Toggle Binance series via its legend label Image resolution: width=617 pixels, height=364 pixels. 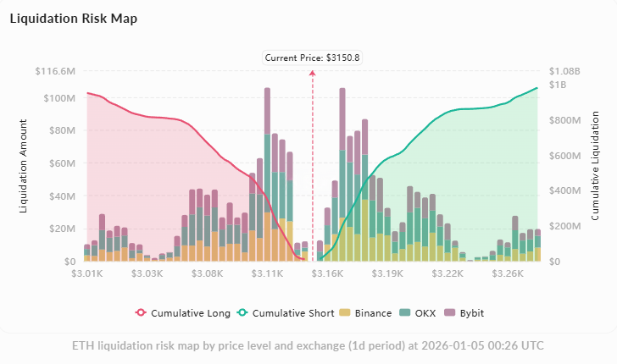[372, 313]
